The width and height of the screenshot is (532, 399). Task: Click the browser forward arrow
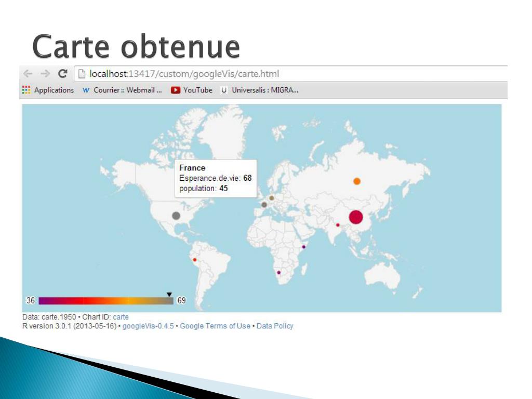[x=45, y=73]
